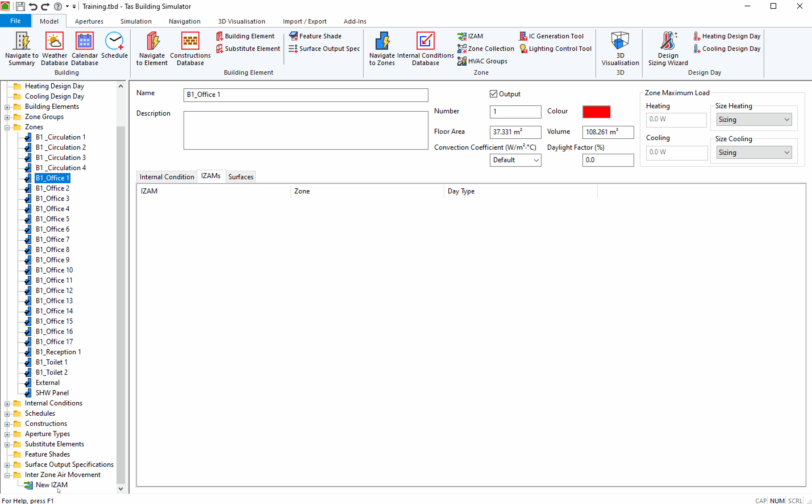The width and height of the screenshot is (812, 504).
Task: Click the tree scrollbar down arrow
Action: tap(121, 489)
